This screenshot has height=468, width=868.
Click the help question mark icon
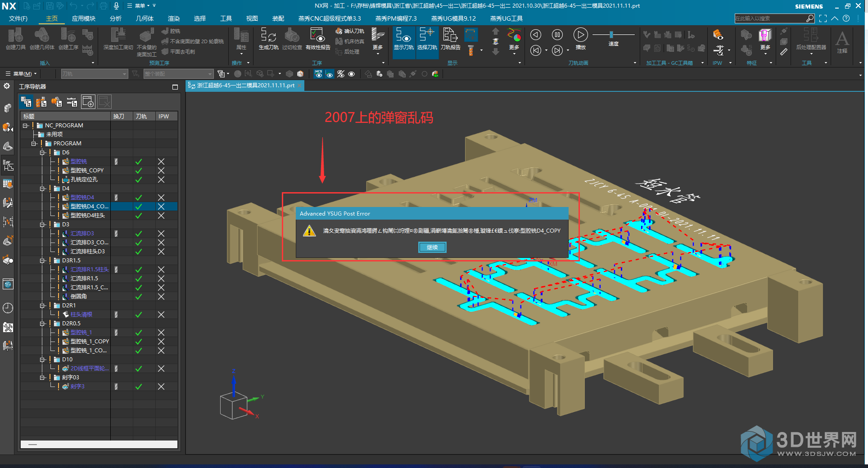click(846, 18)
